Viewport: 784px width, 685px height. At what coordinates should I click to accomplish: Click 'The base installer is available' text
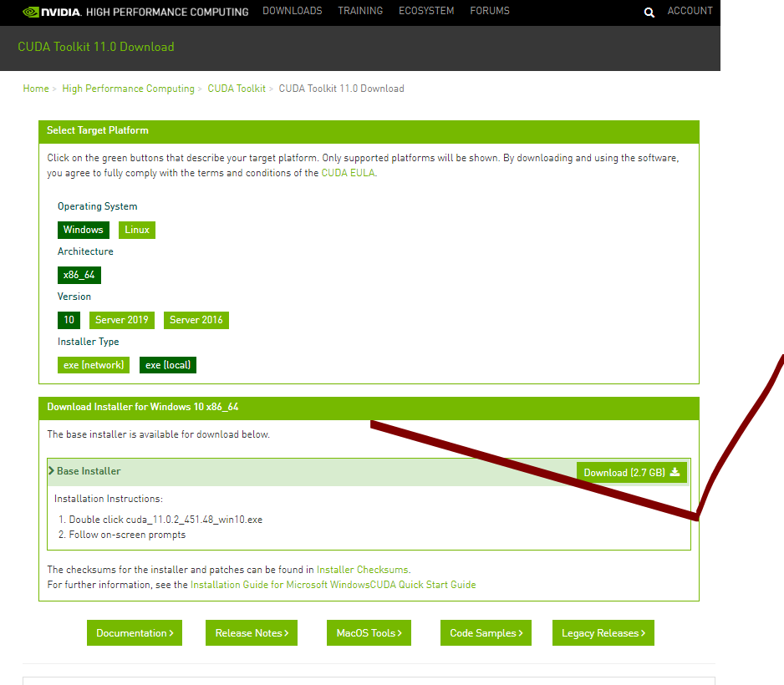pyautogui.click(x=158, y=434)
